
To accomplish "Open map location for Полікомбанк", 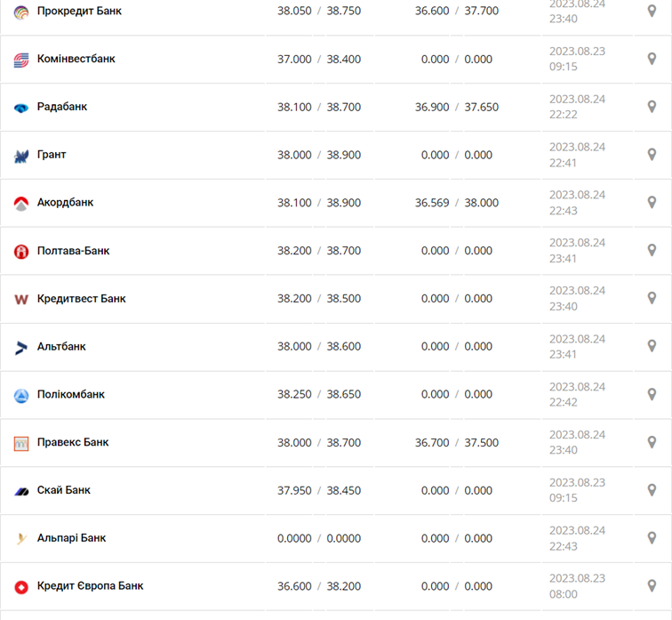I will click(652, 394).
